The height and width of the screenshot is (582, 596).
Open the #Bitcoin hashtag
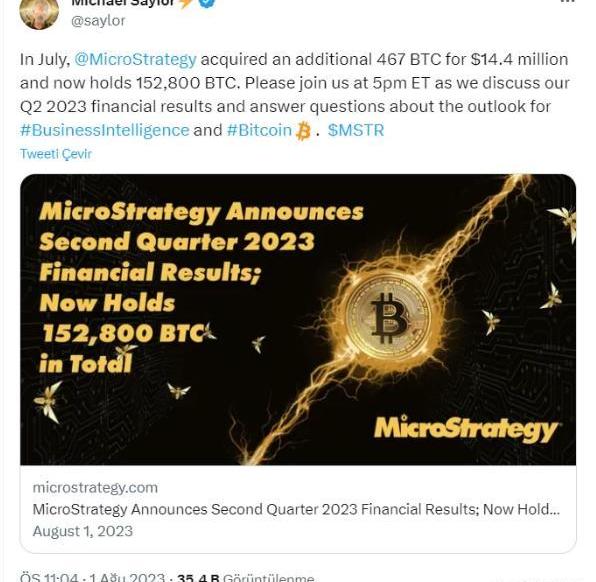tap(259, 130)
